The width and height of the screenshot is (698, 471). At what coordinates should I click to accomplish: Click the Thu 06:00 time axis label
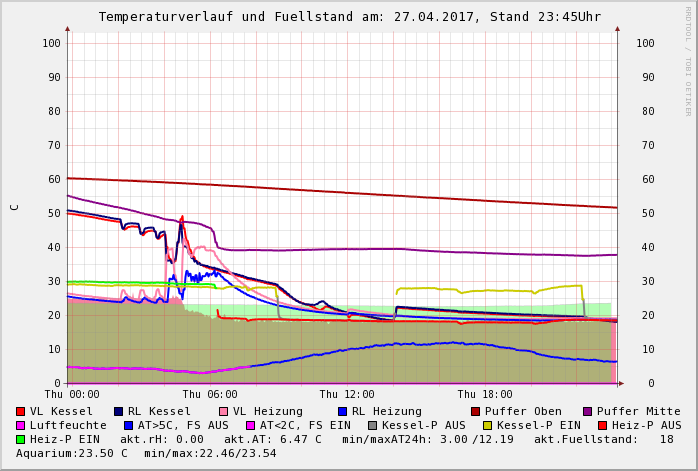tap(210, 394)
